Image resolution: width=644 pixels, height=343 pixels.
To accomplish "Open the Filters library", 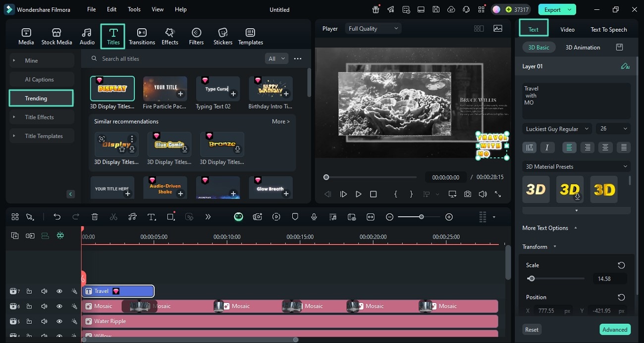I will coord(196,37).
